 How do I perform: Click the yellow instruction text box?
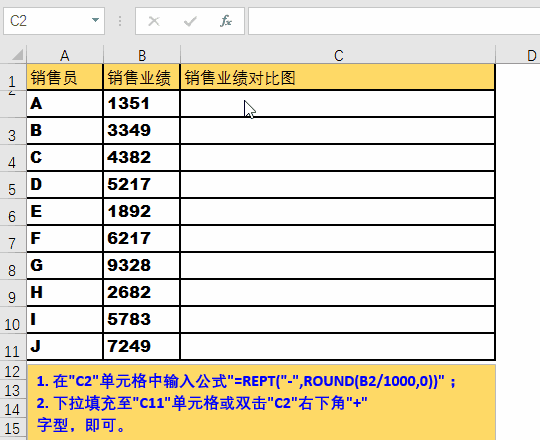261,402
